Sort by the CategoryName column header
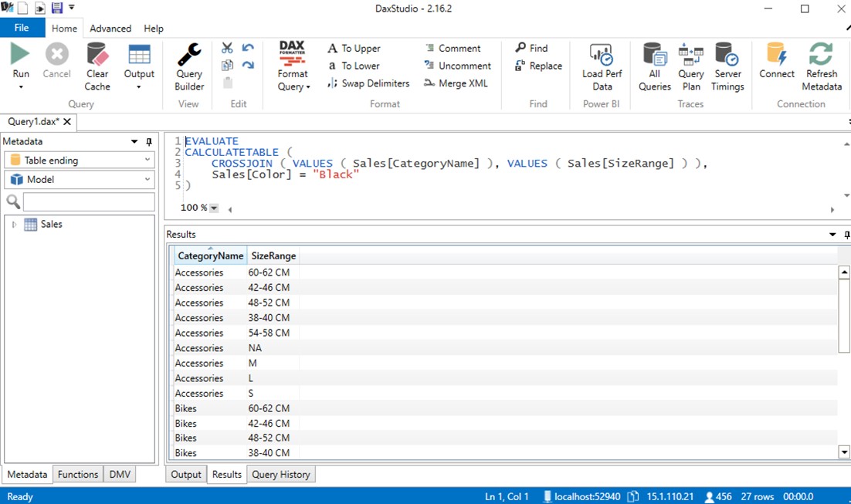Viewport: 851px width, 504px height. [211, 255]
